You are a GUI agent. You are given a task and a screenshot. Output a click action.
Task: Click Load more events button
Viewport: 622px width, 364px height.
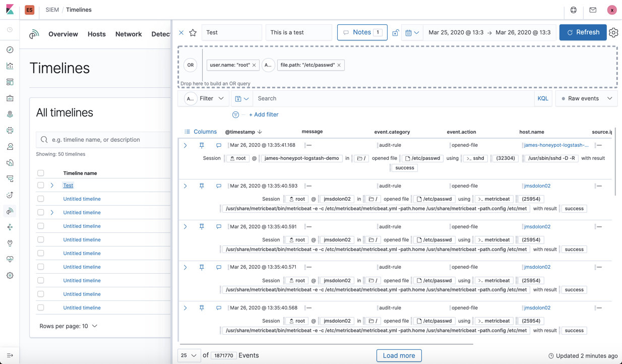point(399,355)
